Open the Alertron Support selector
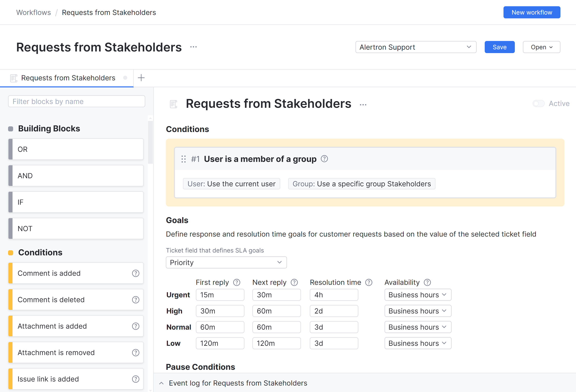Image resolution: width=576 pixels, height=392 pixels. pyautogui.click(x=416, y=47)
